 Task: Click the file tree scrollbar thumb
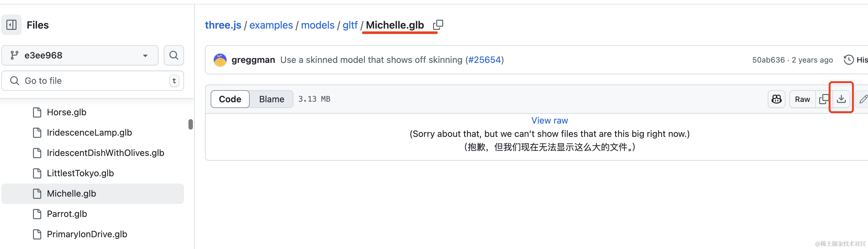coord(190,124)
